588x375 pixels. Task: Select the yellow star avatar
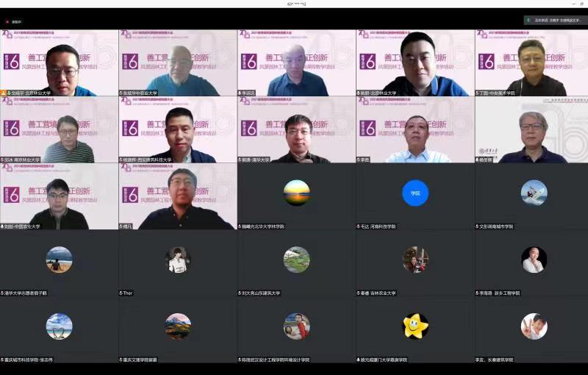[x=415, y=326]
